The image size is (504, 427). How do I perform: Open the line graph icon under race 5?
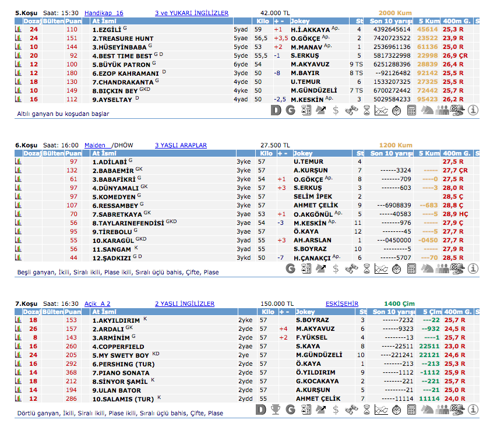click(x=381, y=110)
